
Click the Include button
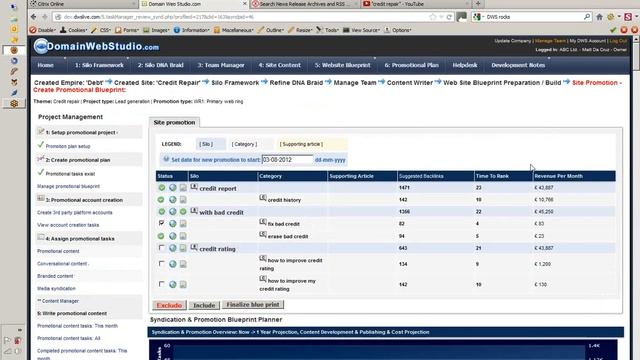pos(204,305)
